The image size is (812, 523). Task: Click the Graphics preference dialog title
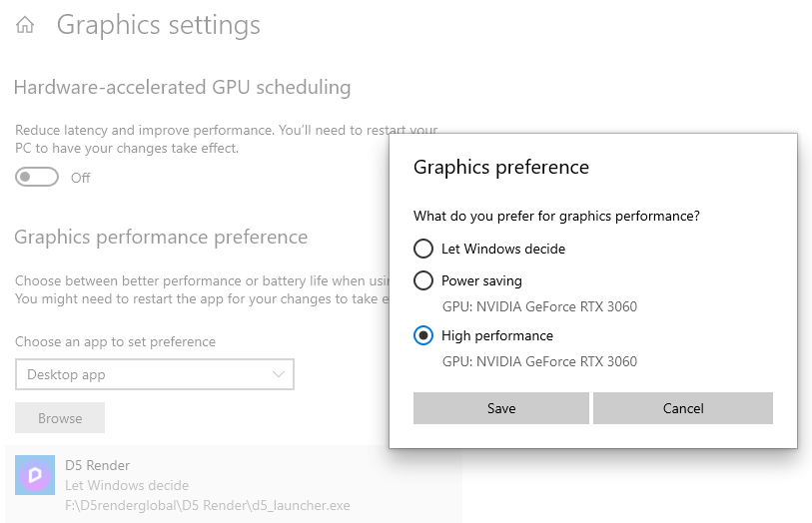(501, 167)
